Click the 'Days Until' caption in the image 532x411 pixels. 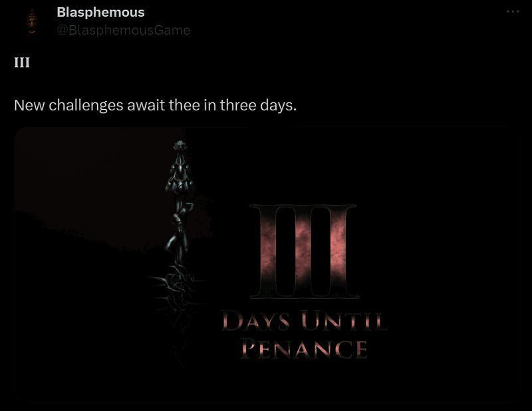coord(305,321)
